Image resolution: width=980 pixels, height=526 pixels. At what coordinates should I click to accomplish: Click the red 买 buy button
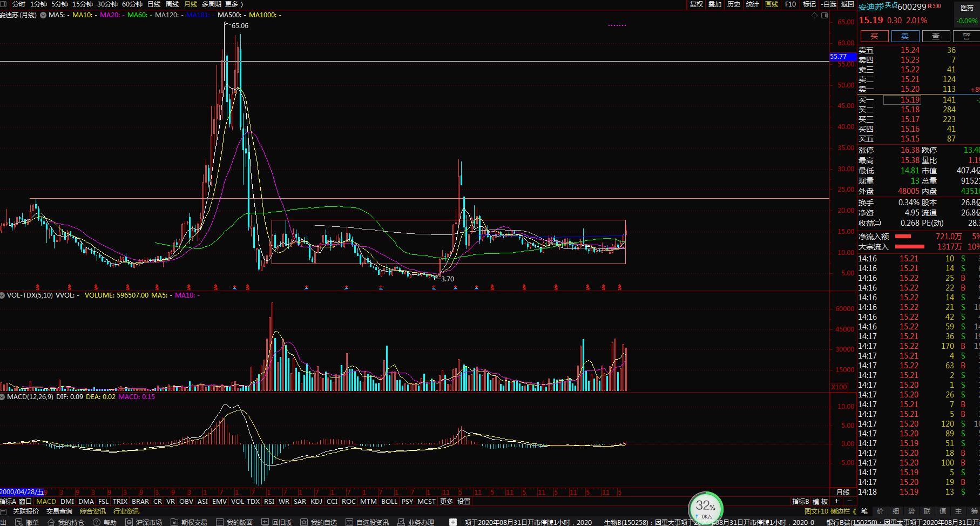(x=874, y=36)
